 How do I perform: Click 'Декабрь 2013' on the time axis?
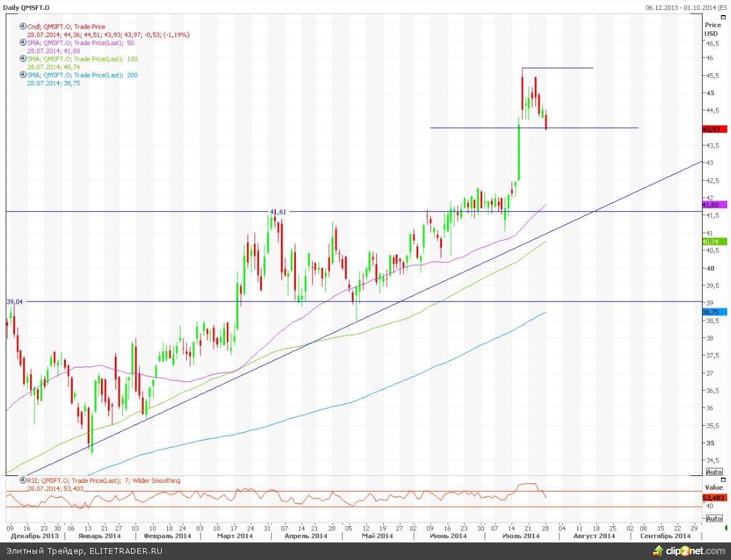click(34, 536)
